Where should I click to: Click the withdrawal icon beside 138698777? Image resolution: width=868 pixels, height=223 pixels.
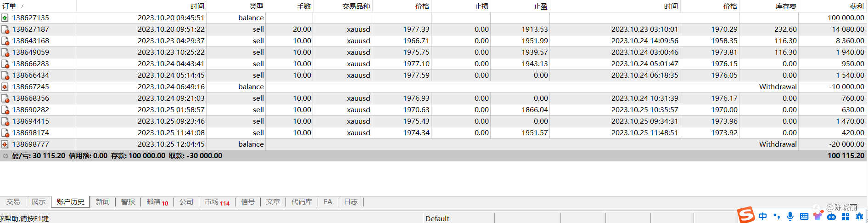point(5,144)
